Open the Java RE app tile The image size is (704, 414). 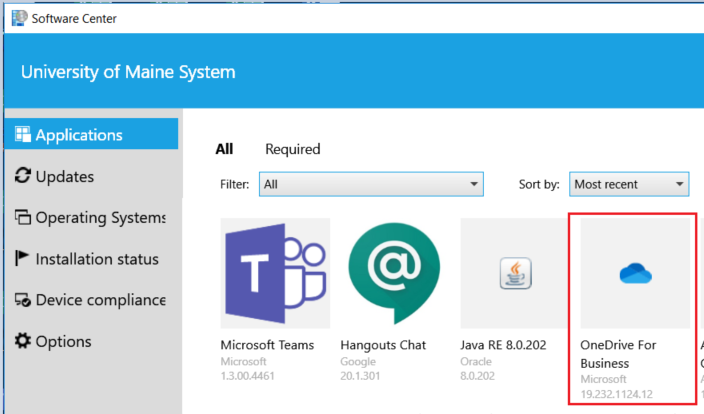pos(515,273)
